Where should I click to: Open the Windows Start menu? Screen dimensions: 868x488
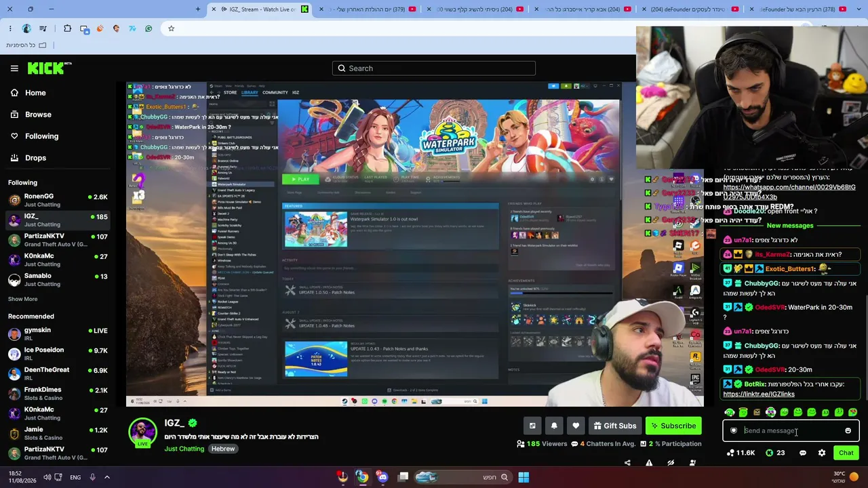[x=524, y=477]
